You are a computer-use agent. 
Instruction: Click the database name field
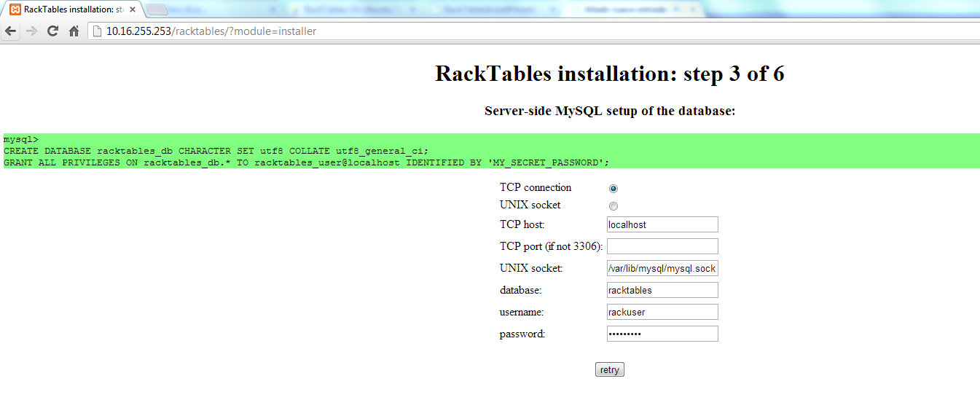[662, 290]
